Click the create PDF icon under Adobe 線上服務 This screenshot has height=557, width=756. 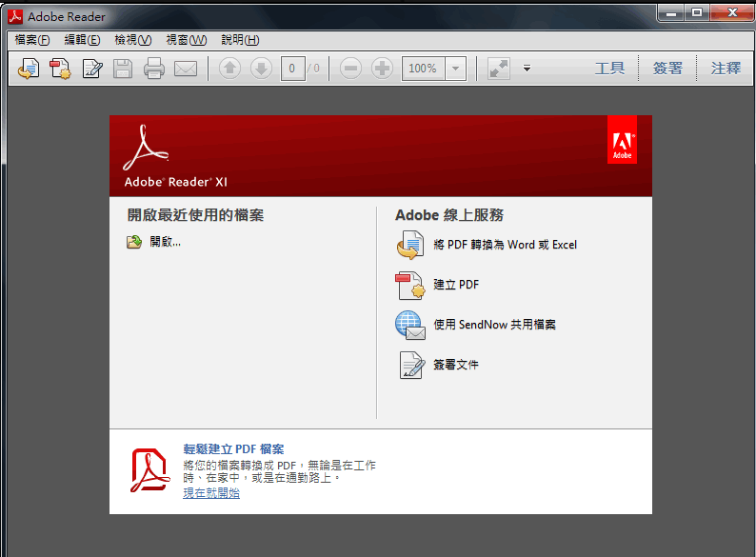tap(410, 285)
